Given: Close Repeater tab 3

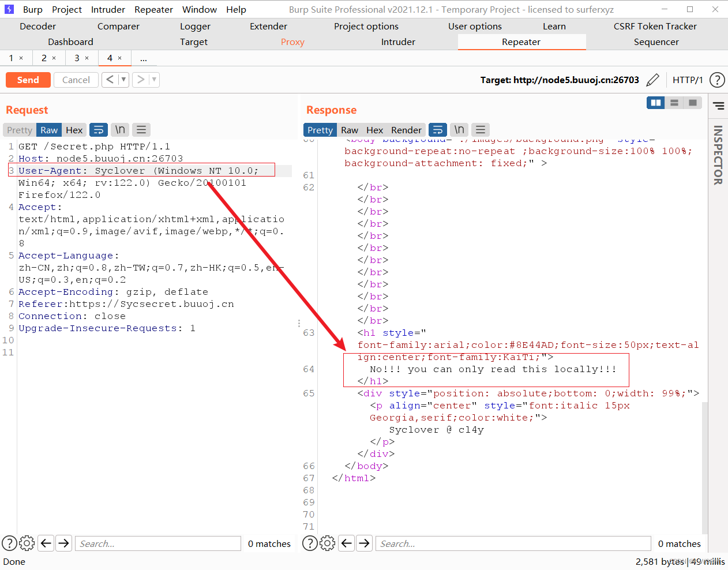Looking at the screenshot, I should 87,58.
